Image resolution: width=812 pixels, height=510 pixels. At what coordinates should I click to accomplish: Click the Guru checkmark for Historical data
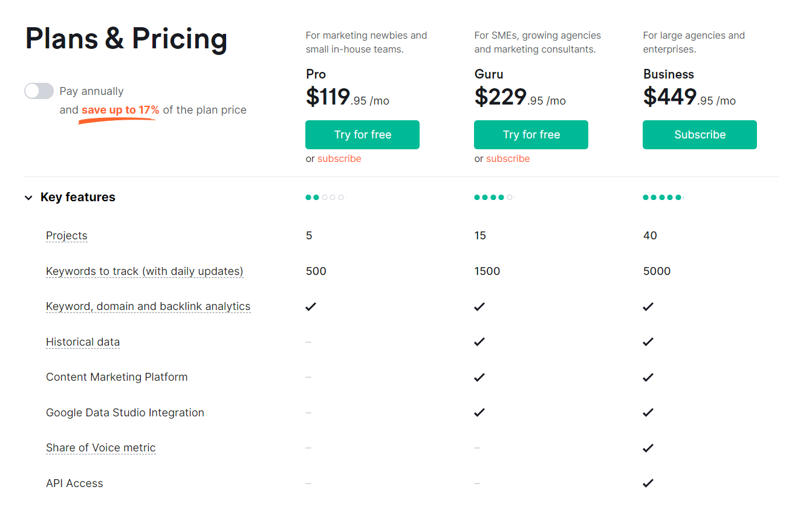coord(479,342)
